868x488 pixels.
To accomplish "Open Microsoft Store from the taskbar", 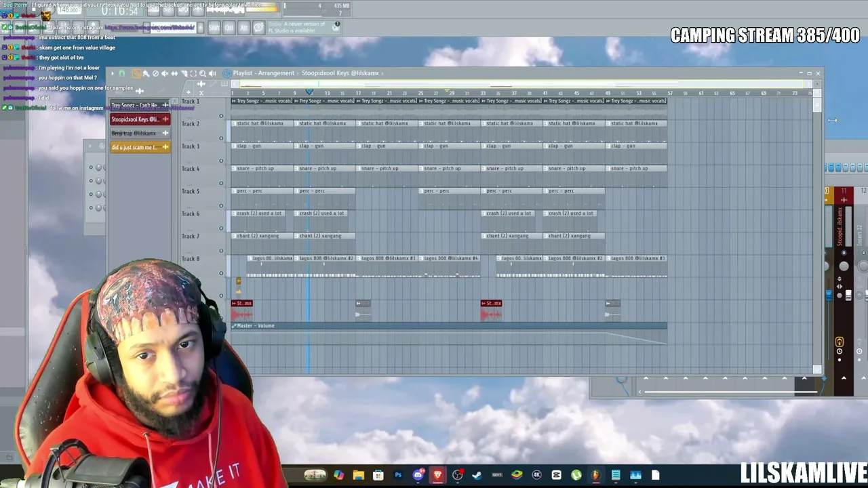I will pyautogui.click(x=378, y=475).
